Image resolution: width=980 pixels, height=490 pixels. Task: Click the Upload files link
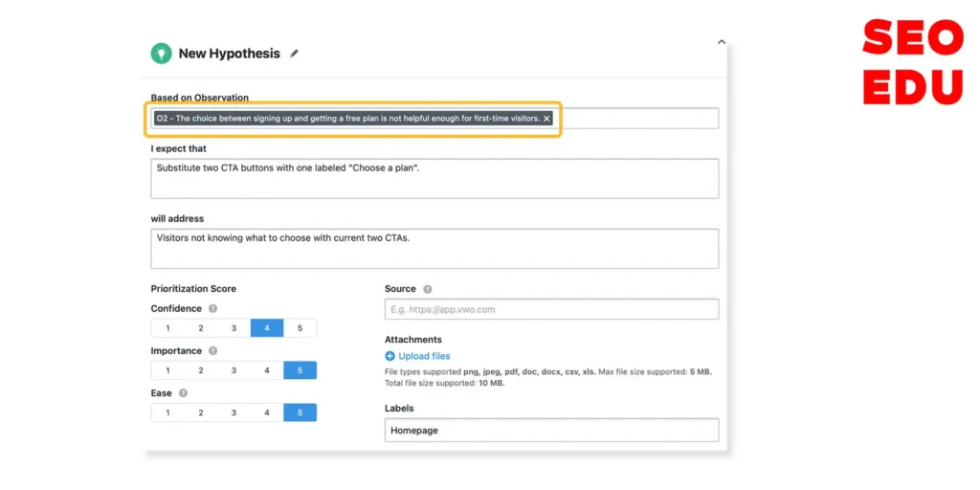424,356
